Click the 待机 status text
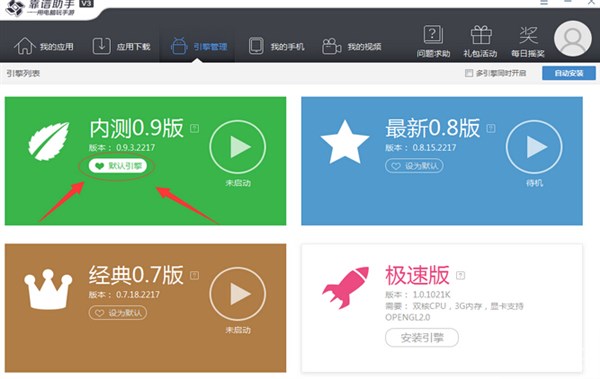600x379 pixels. (x=534, y=183)
